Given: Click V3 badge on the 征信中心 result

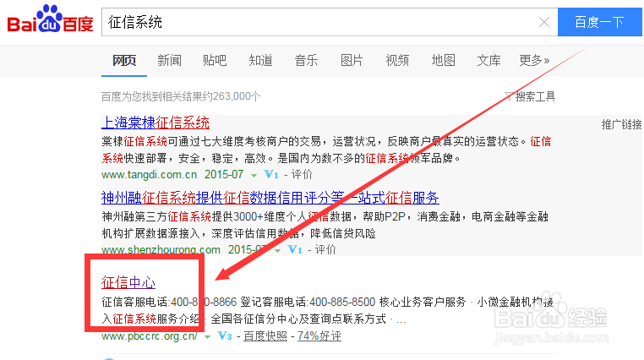Looking at the screenshot, I should pyautogui.click(x=225, y=336).
